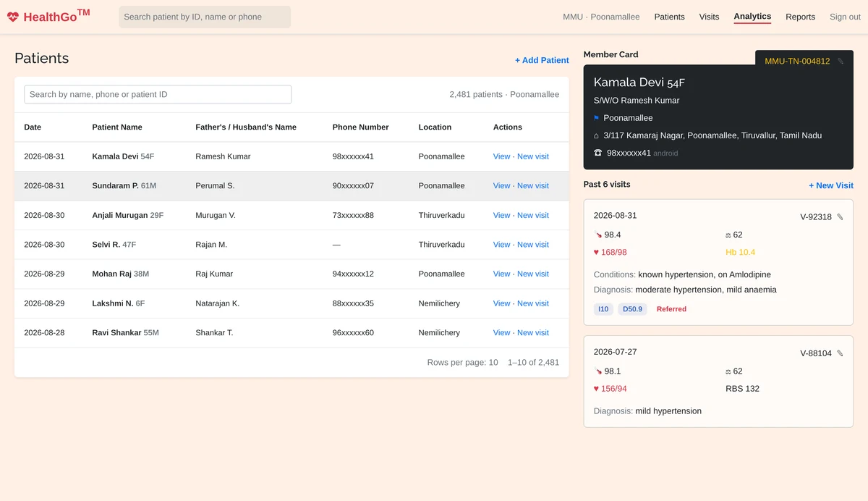The height and width of the screenshot is (501, 868).
Task: Click visit number V-88104
Action: coord(816,354)
